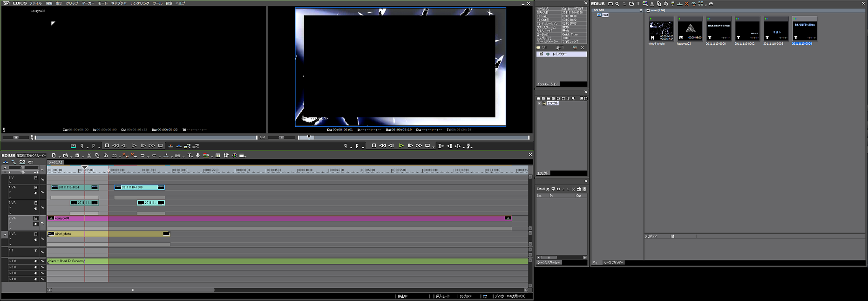The width and height of the screenshot is (868, 301).
Task: Mute audio on track 4 VA
Action: (35, 193)
